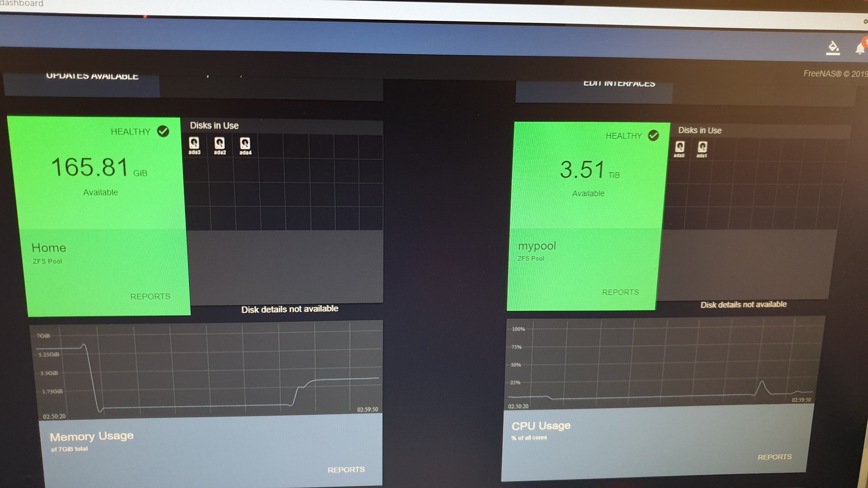868x488 pixels.
Task: Click the FreeNAS copyright text
Action: point(835,74)
